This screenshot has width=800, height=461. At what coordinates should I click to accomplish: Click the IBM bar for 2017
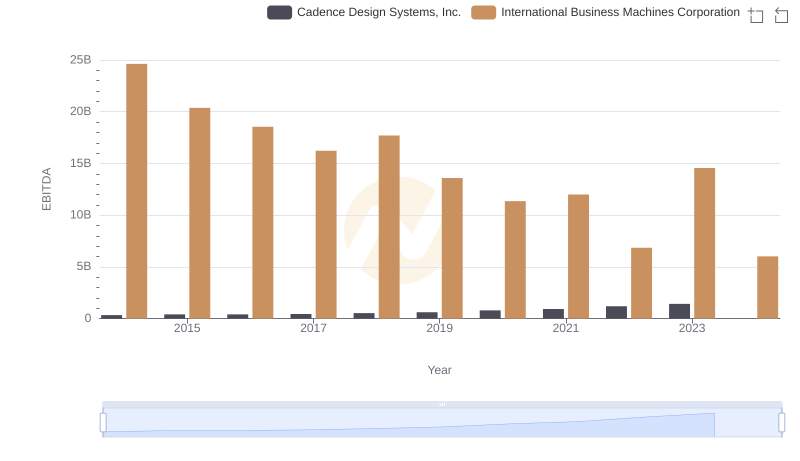326,235
